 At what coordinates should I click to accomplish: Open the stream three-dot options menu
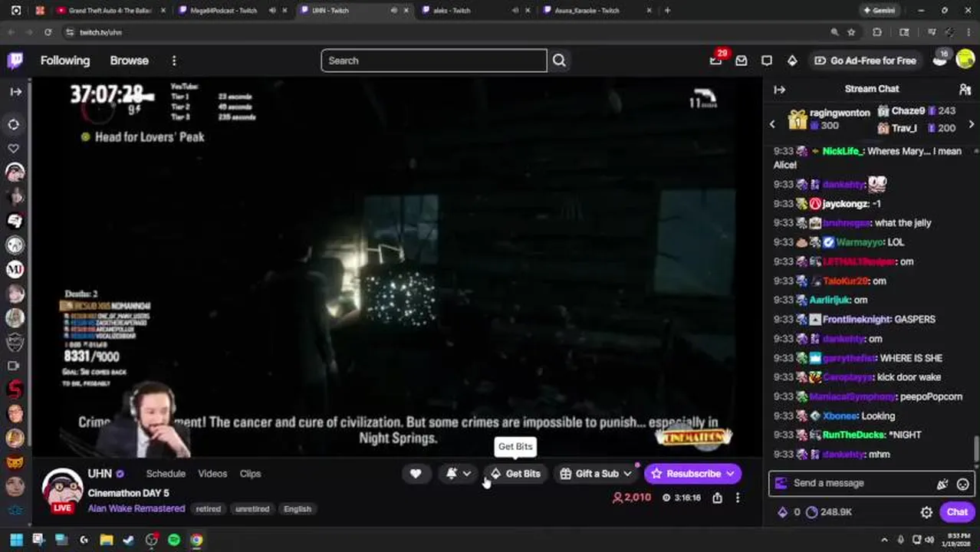click(x=738, y=498)
